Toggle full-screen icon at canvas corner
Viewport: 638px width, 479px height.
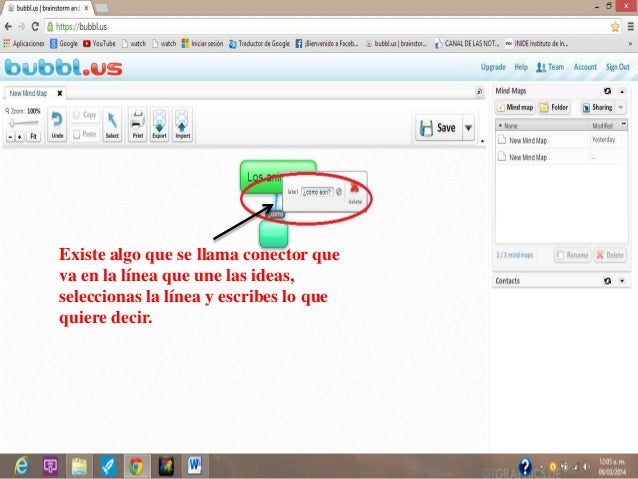click(480, 92)
